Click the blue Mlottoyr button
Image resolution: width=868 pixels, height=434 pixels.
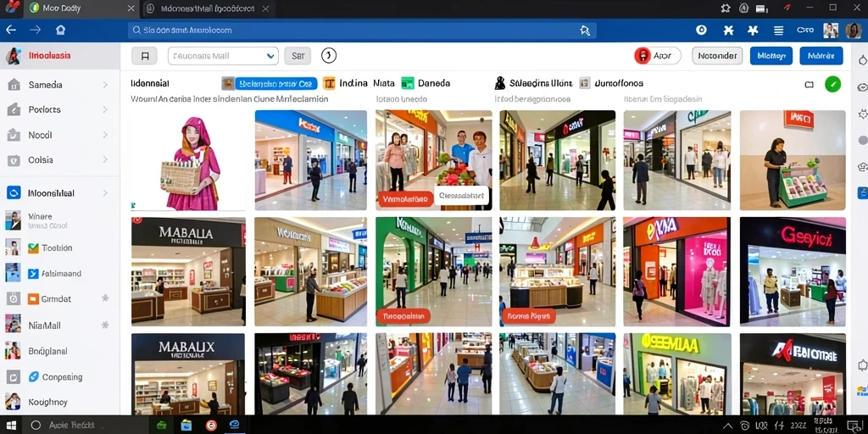[x=771, y=56]
